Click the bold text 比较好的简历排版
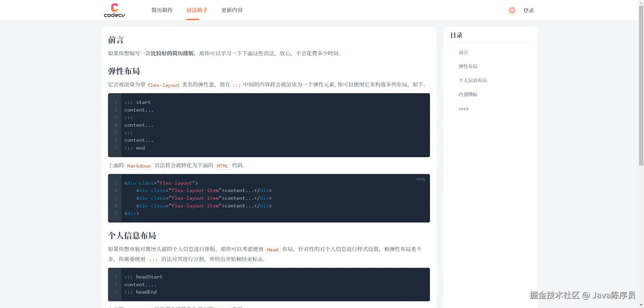644x308 pixels. click(x=172, y=53)
